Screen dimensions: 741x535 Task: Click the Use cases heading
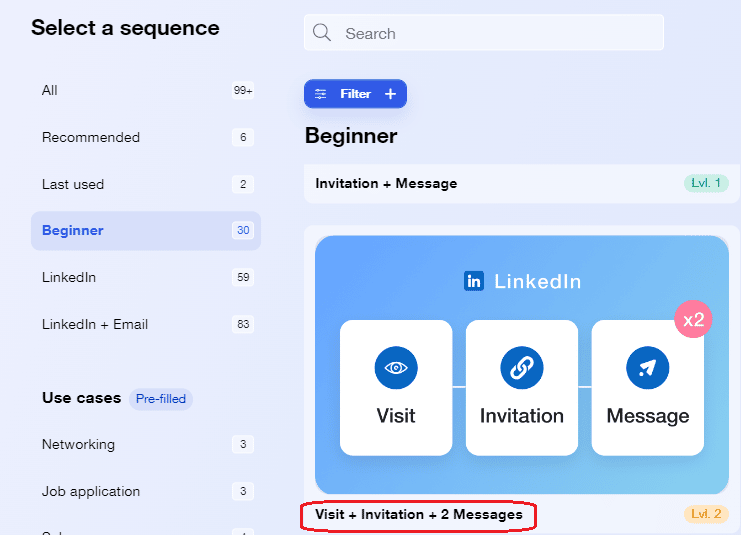coord(81,398)
